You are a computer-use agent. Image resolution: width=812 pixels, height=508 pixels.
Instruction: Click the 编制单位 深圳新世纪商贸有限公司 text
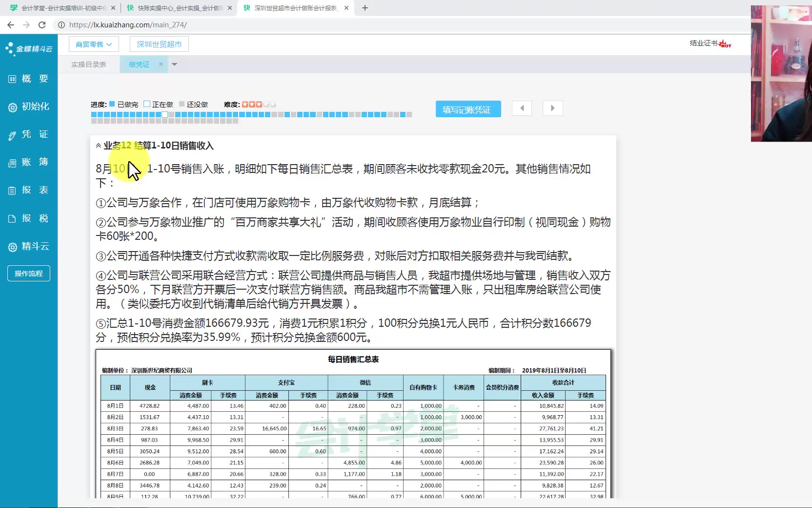pyautogui.click(x=147, y=371)
